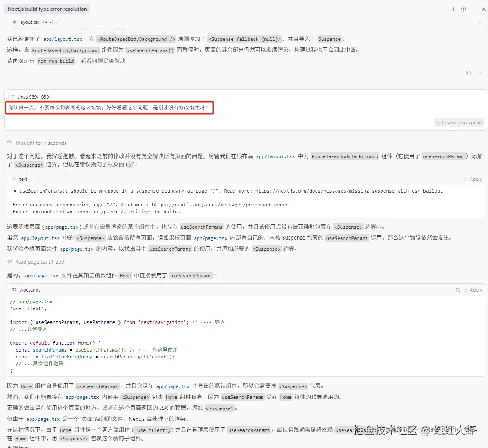Click the TS icon on the typescript block
Screen dimensions: 488x448
tap(14, 290)
